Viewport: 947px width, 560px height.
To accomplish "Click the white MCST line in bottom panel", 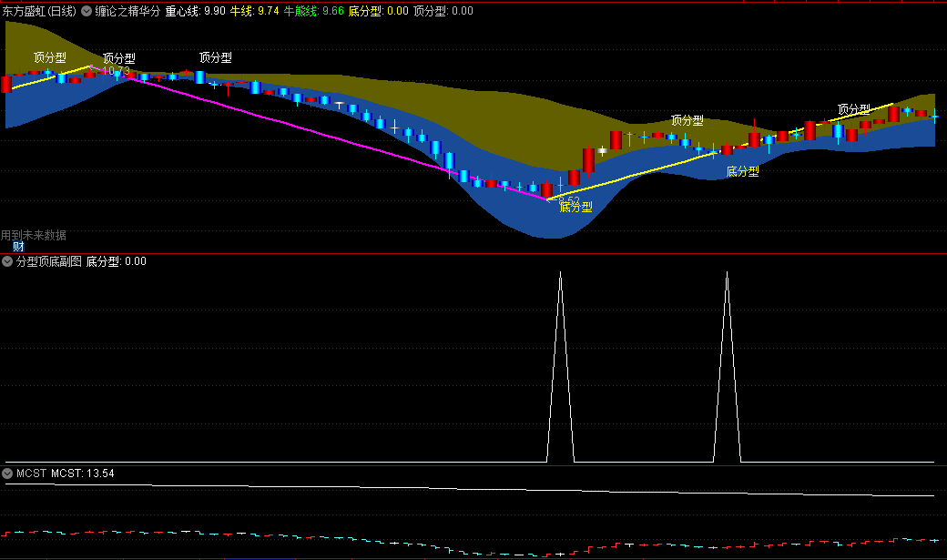I will coord(455,490).
